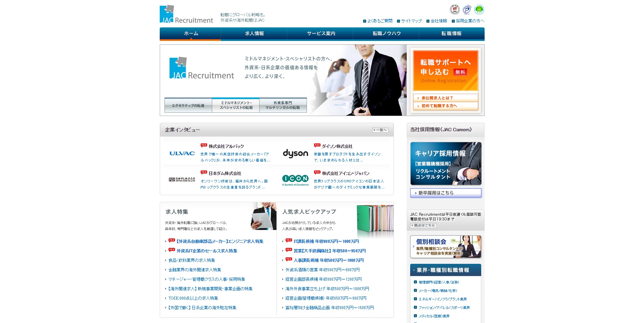Open the 一覧へ button in 企業インタビュー

[380, 130]
